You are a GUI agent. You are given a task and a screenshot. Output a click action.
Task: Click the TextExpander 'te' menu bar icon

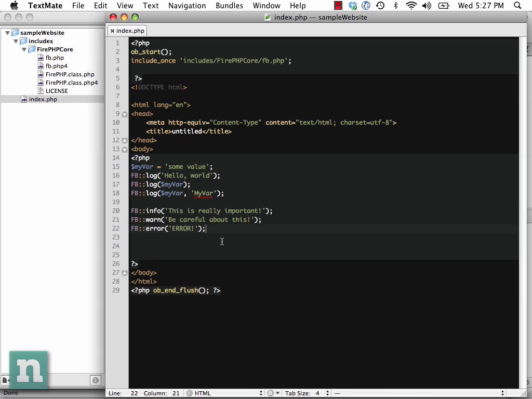(x=366, y=5)
